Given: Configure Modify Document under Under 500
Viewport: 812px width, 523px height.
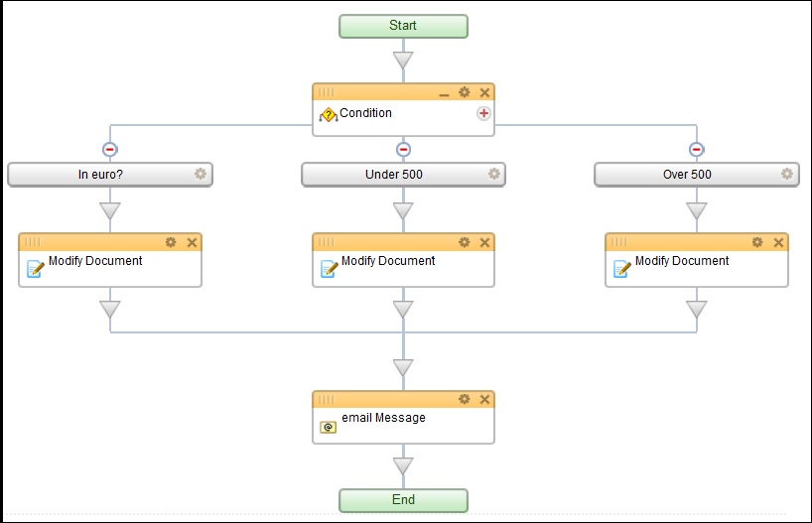Looking at the screenshot, I should pyautogui.click(x=464, y=242).
